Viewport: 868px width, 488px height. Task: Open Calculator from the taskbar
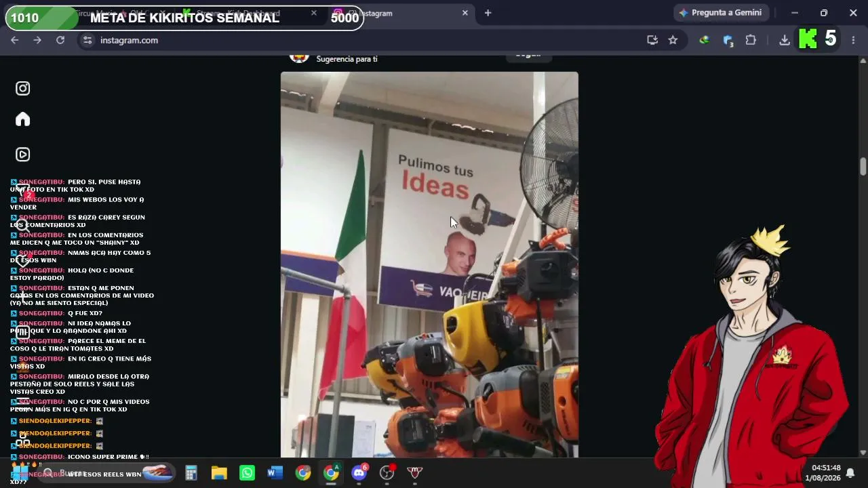click(x=191, y=472)
